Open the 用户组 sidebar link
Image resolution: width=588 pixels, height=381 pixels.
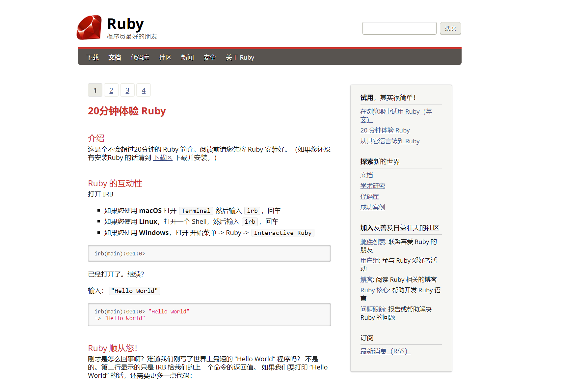coord(369,260)
